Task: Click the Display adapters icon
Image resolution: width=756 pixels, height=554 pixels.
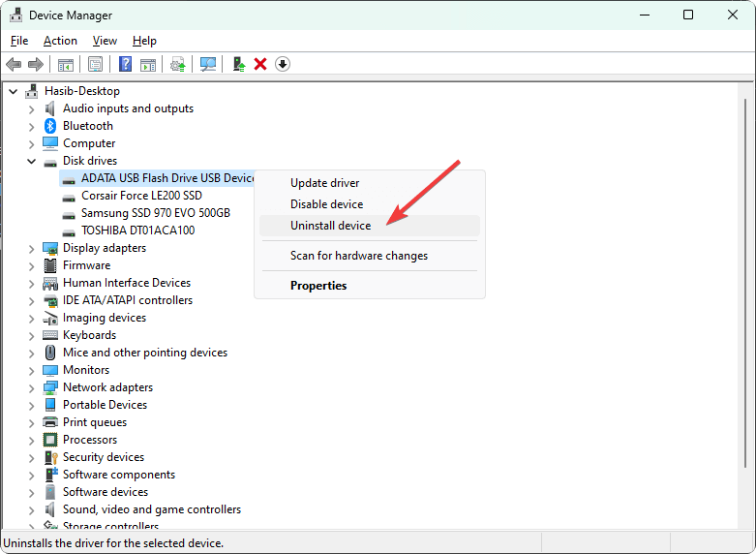Action: pyautogui.click(x=50, y=248)
